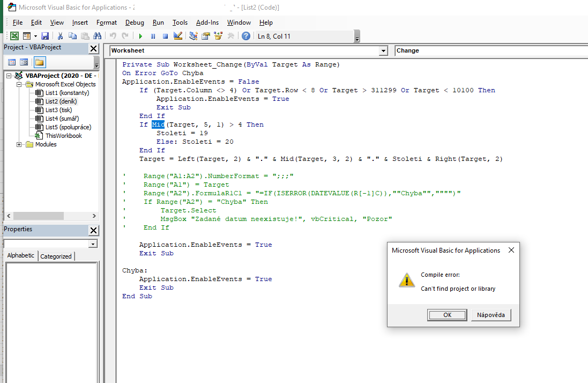588x383 pixels.
Task: Open Properties Window toolbar icon
Action: (206, 36)
